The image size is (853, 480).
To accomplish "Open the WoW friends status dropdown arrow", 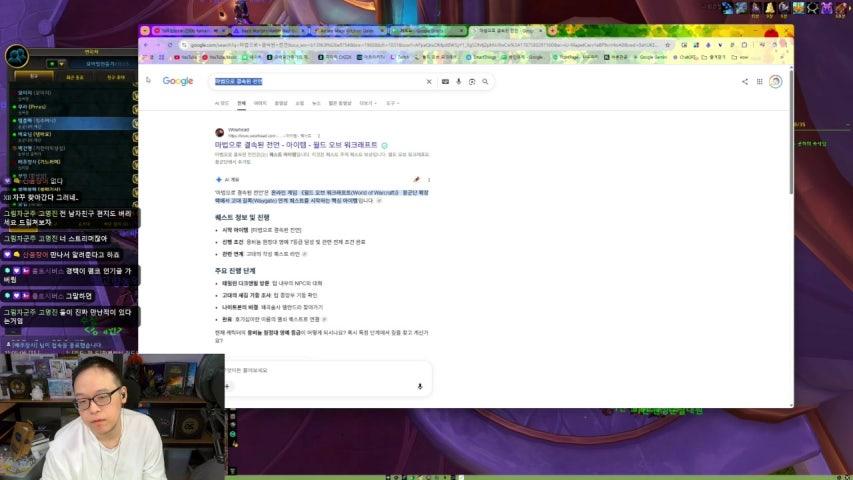I will (x=61, y=64).
